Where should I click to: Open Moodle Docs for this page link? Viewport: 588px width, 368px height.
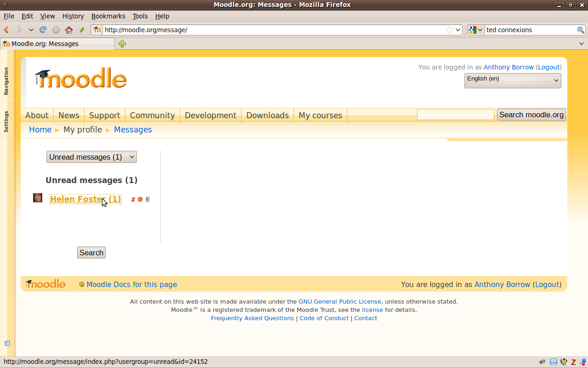[x=131, y=285]
